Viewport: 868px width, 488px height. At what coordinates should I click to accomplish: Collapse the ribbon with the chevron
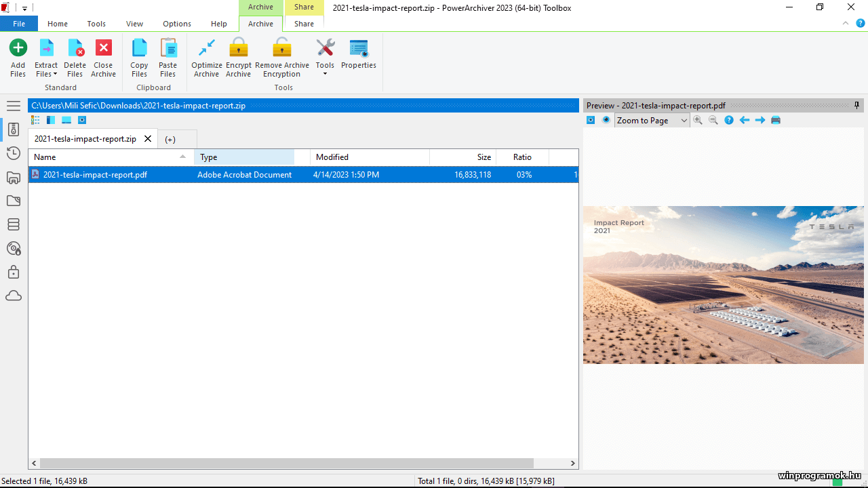846,23
